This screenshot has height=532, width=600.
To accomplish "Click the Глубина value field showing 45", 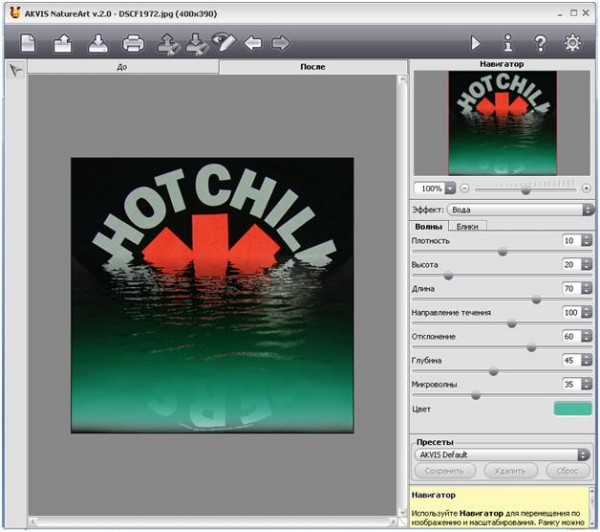I will click(x=571, y=360).
